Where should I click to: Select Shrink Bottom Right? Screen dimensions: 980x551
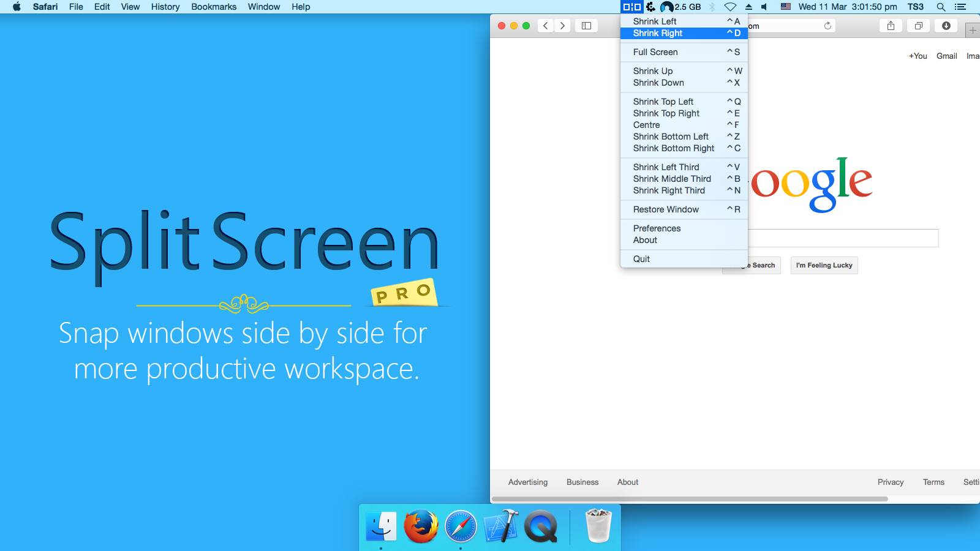click(x=684, y=148)
